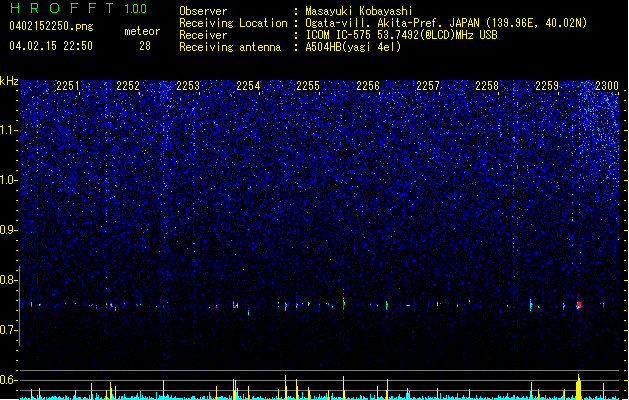
Task: Click the 2252 time marker
Action: 128,86
